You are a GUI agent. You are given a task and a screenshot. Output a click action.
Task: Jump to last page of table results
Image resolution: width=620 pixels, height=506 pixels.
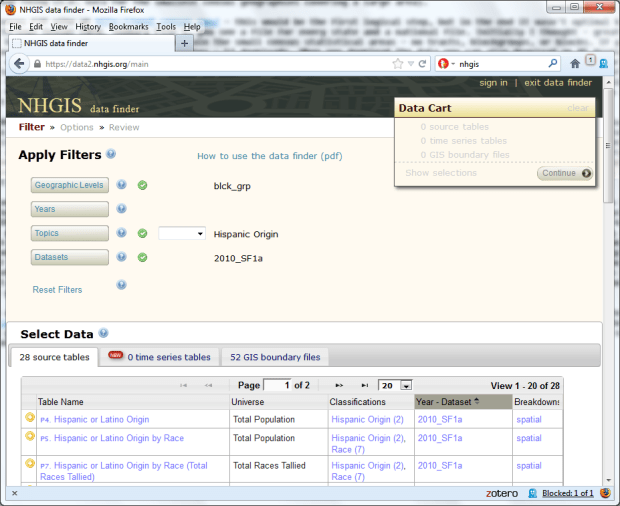click(364, 385)
